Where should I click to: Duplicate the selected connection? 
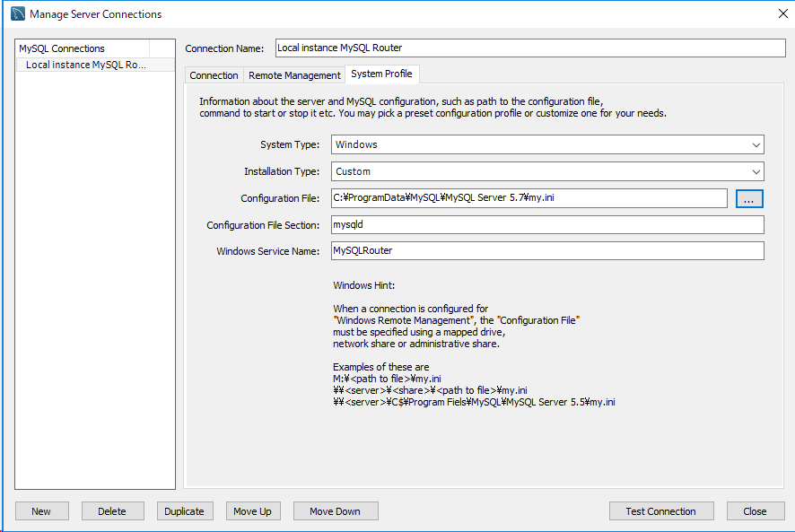pyautogui.click(x=185, y=511)
